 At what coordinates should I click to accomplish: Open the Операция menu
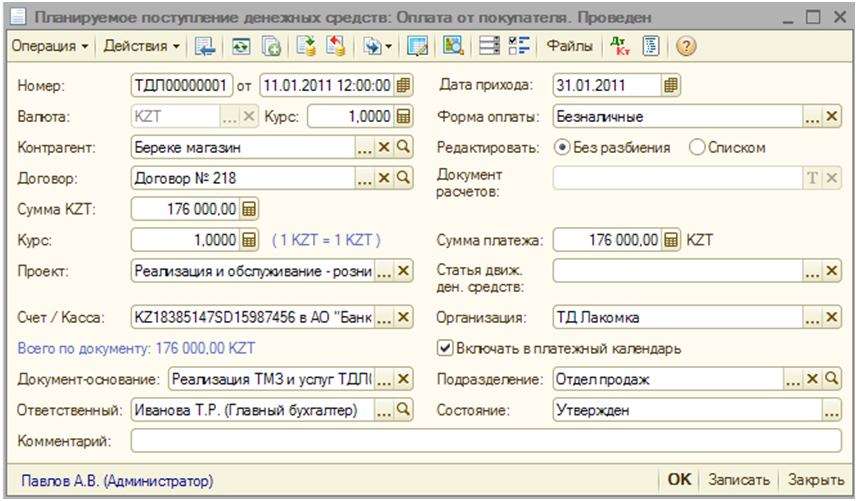(48, 46)
